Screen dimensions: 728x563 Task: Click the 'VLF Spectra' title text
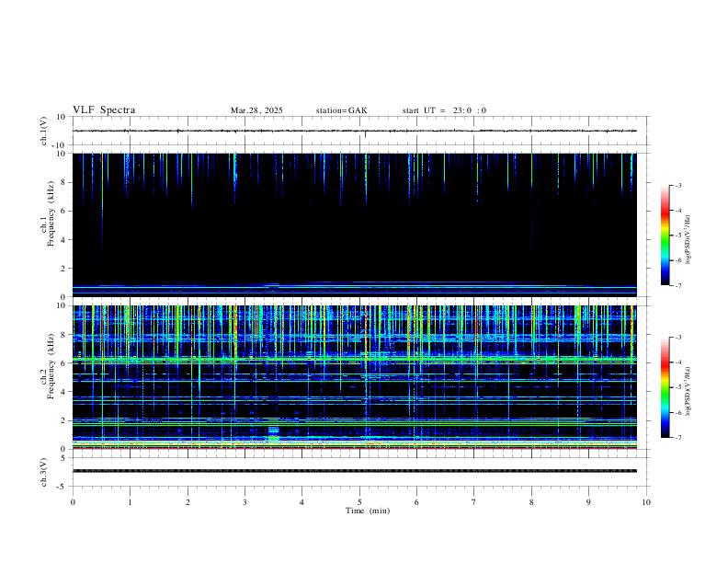click(104, 110)
